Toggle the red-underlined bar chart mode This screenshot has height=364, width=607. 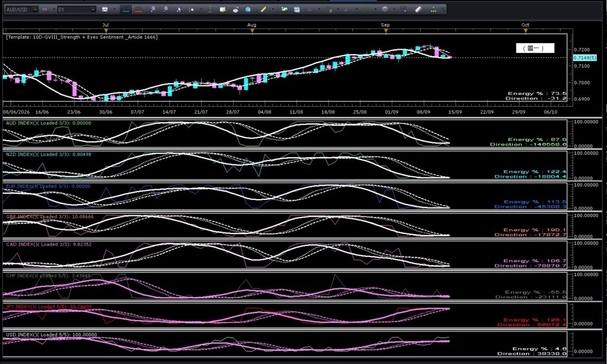pyautogui.click(x=138, y=9)
